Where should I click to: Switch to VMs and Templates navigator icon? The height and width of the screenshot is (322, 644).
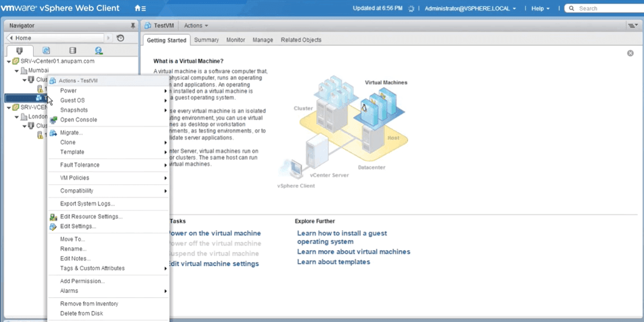tap(46, 51)
